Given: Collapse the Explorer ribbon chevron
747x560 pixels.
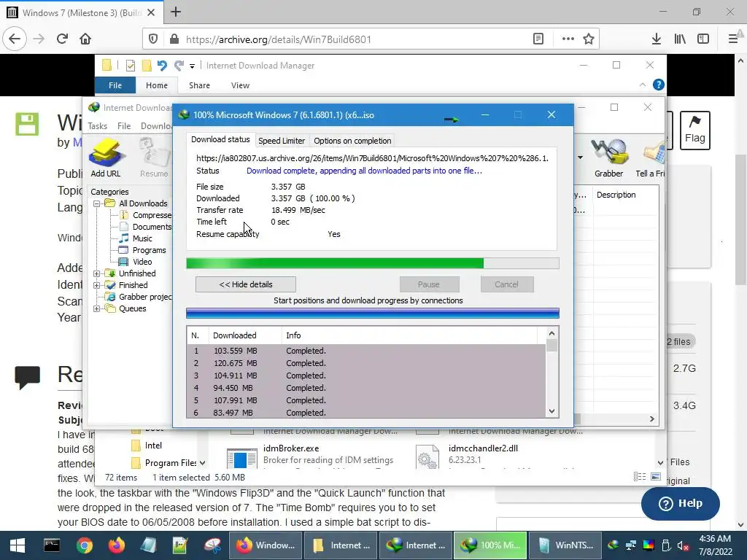Looking at the screenshot, I should [x=642, y=85].
